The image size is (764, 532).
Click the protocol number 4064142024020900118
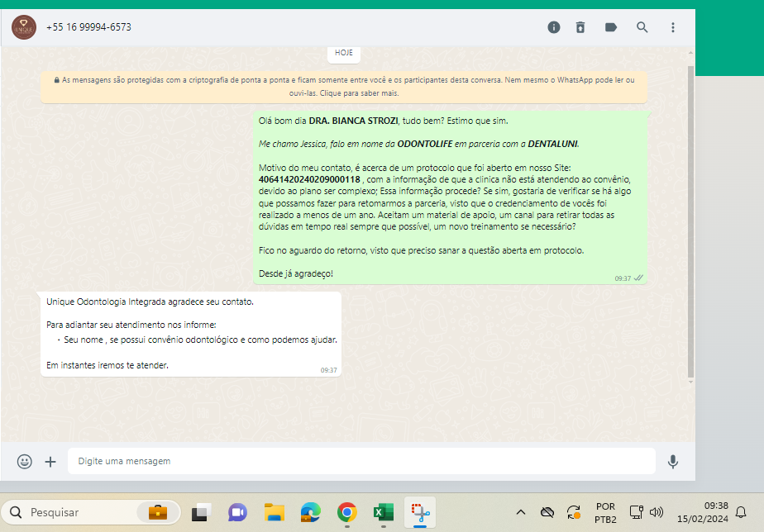point(309,179)
